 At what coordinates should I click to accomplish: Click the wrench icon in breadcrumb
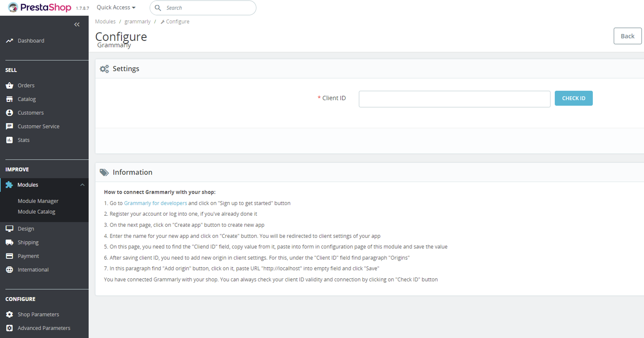tap(163, 22)
